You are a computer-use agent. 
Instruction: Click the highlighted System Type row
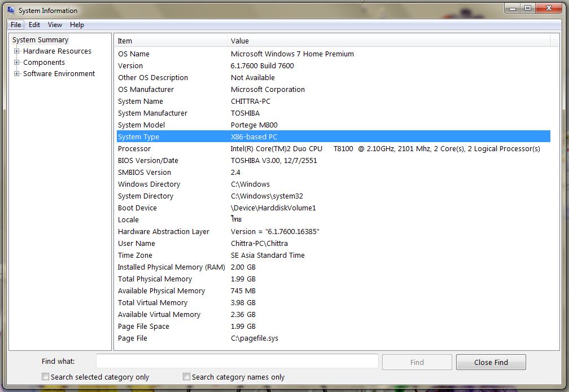click(x=334, y=136)
